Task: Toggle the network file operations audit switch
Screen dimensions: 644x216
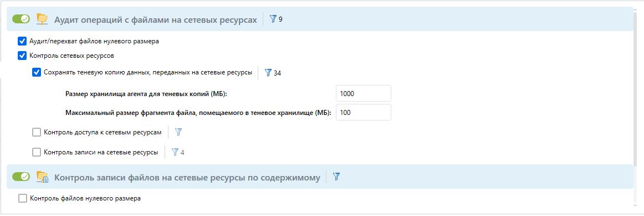Action: point(21,19)
